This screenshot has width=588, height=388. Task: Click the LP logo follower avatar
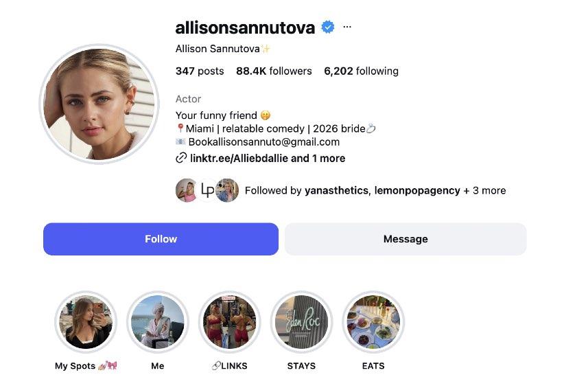[x=207, y=190]
